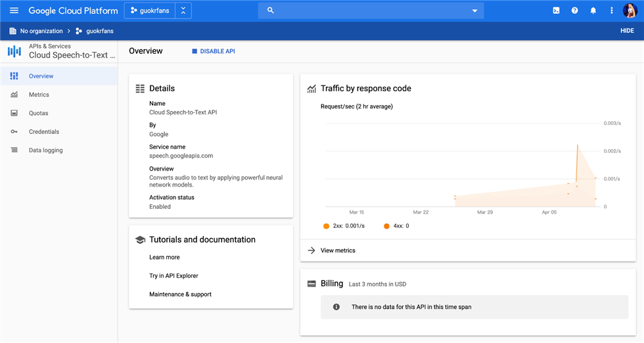Screen dimensions: 644x343
Task: Click the Cloud Speech-to-Text API name value
Action: pos(183,112)
